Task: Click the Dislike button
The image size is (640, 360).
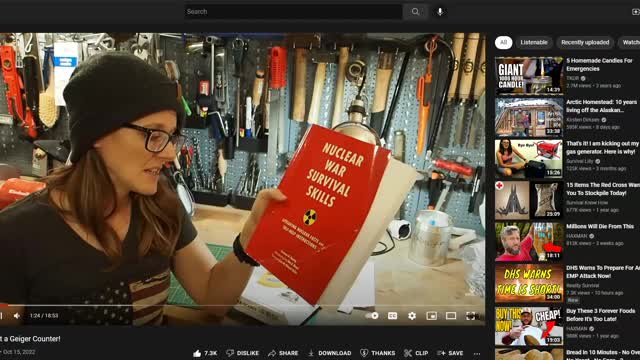Action: [242, 353]
